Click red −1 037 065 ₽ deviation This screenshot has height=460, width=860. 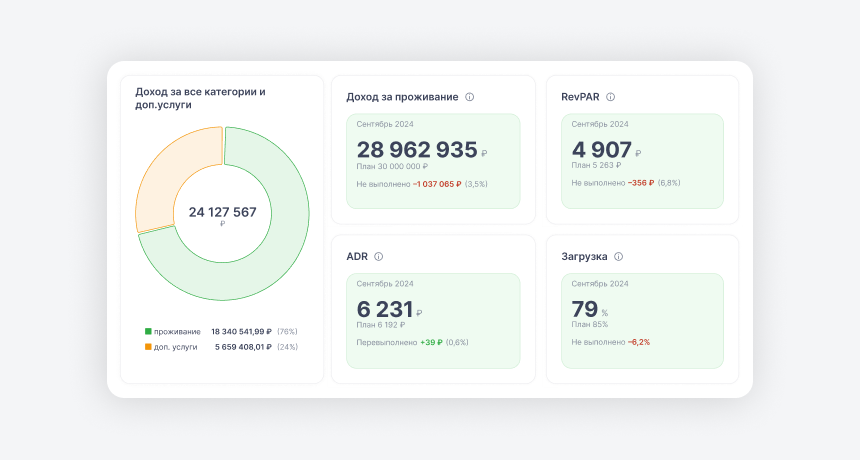click(x=437, y=184)
